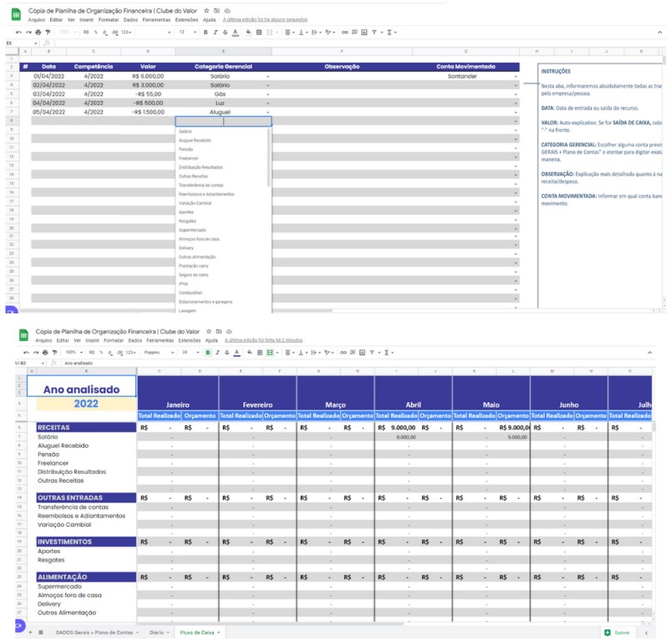Apply italic in the Diário window toolbar
The width and height of the screenshot is (672, 641).
pyautogui.click(x=215, y=32)
